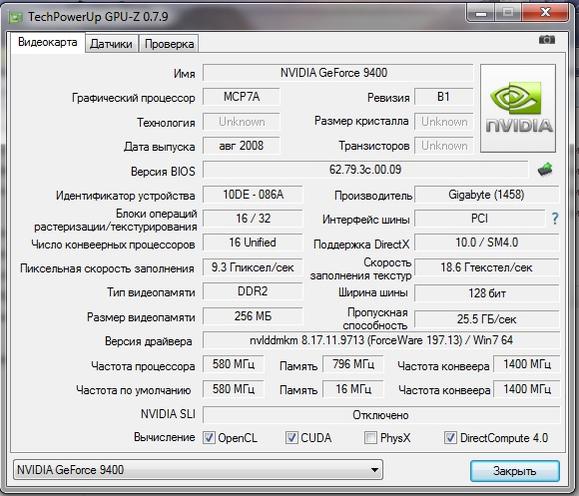Click the bus interface question mark icon
Screen dimensions: 579x496
click(x=555, y=218)
